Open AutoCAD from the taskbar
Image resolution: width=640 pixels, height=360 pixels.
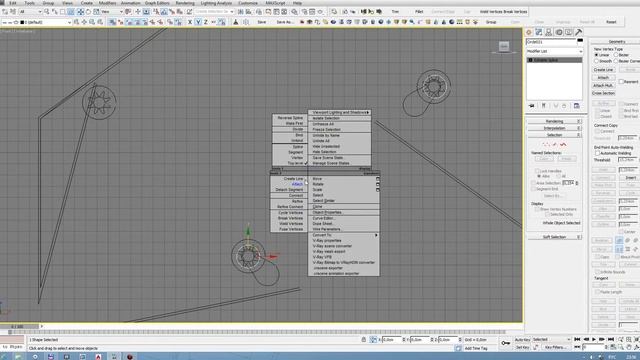[x=98, y=357]
